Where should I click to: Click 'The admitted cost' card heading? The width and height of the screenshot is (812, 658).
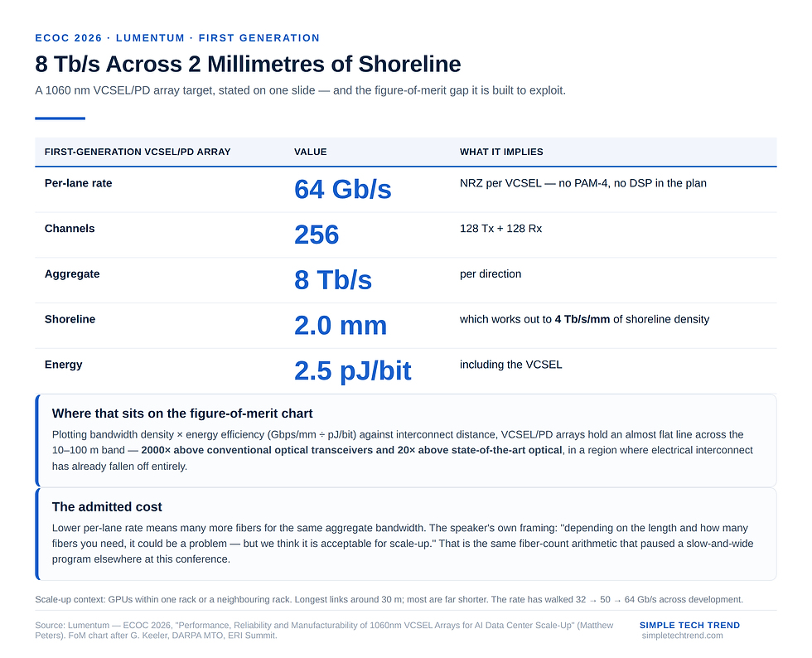pos(107,506)
